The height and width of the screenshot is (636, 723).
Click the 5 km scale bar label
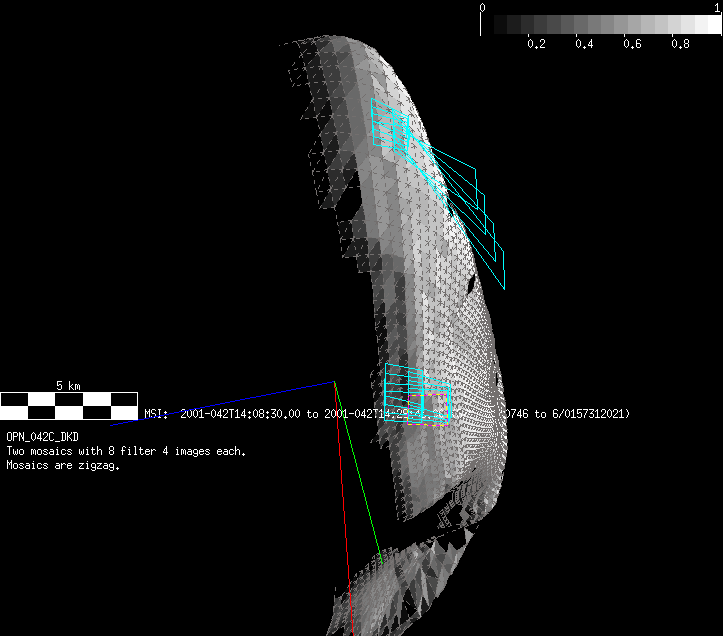[x=67, y=385]
